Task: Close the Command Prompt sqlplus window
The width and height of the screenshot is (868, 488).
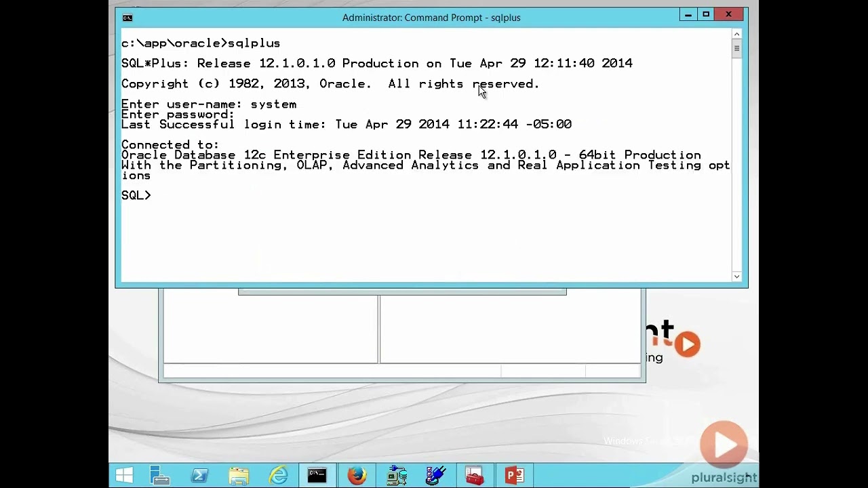Action: point(729,14)
